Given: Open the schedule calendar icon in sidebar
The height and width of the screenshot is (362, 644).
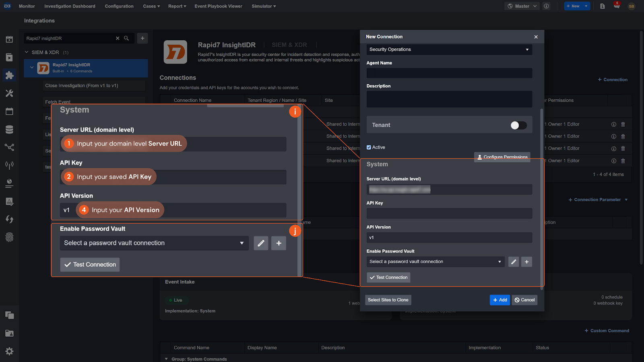Looking at the screenshot, I should (9, 111).
